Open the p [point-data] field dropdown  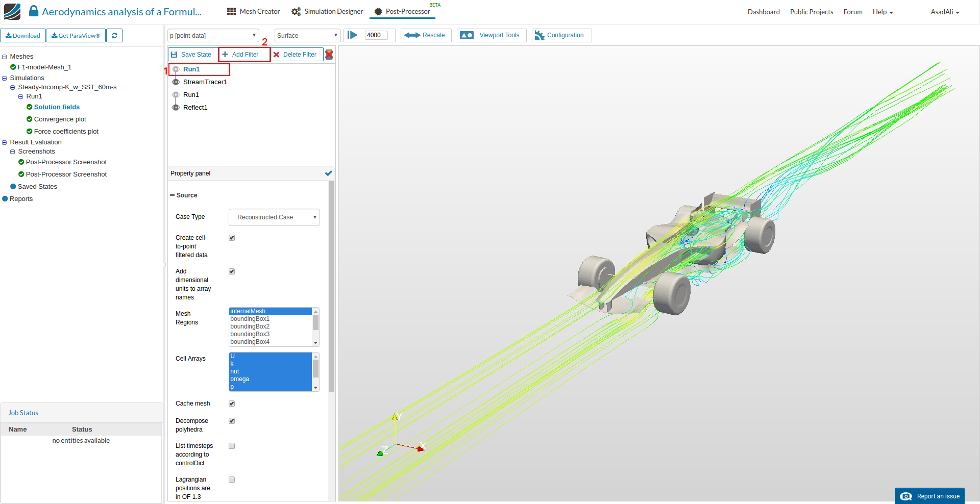pos(213,36)
